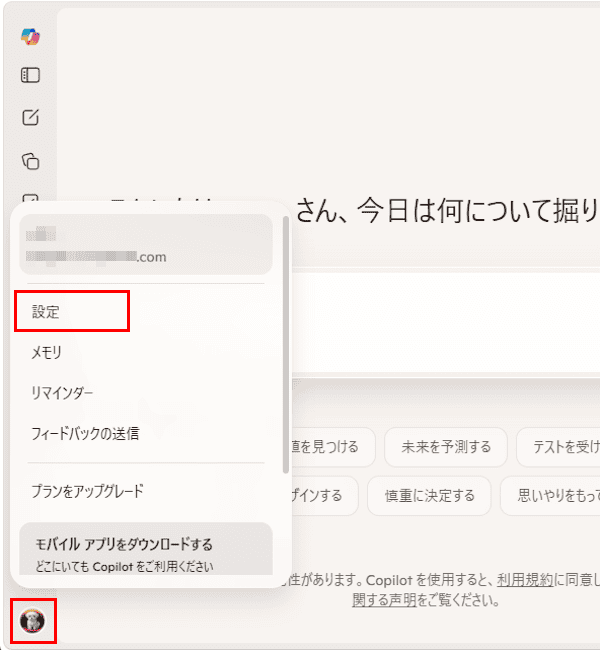600x650 pixels.
Task: Select the 未来を予測する suggestion chip
Action: (446, 447)
